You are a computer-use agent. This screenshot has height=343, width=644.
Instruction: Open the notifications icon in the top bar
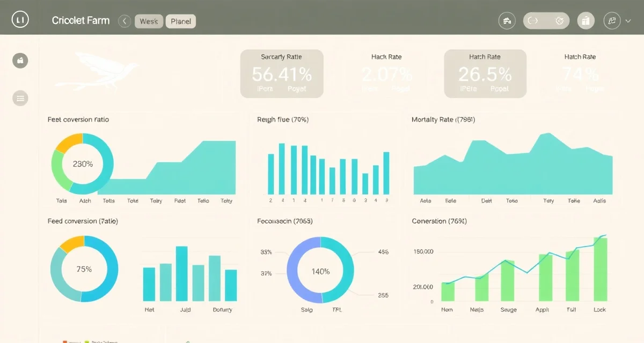(x=507, y=20)
